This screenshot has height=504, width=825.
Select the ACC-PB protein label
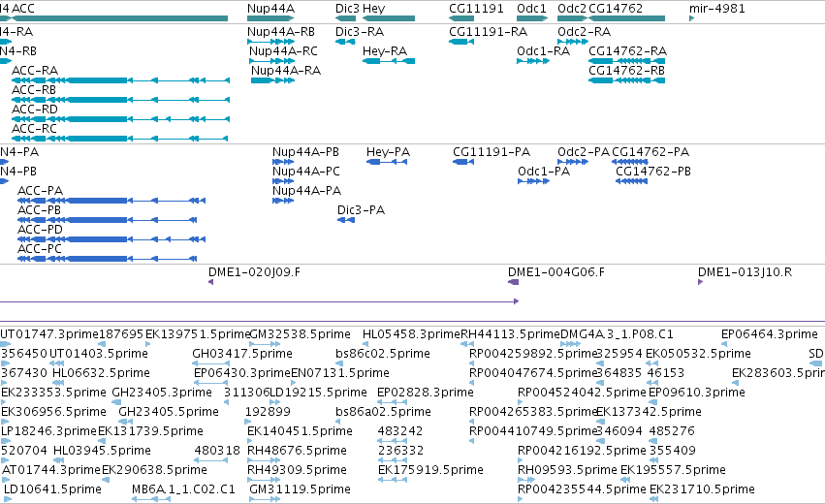(x=39, y=210)
